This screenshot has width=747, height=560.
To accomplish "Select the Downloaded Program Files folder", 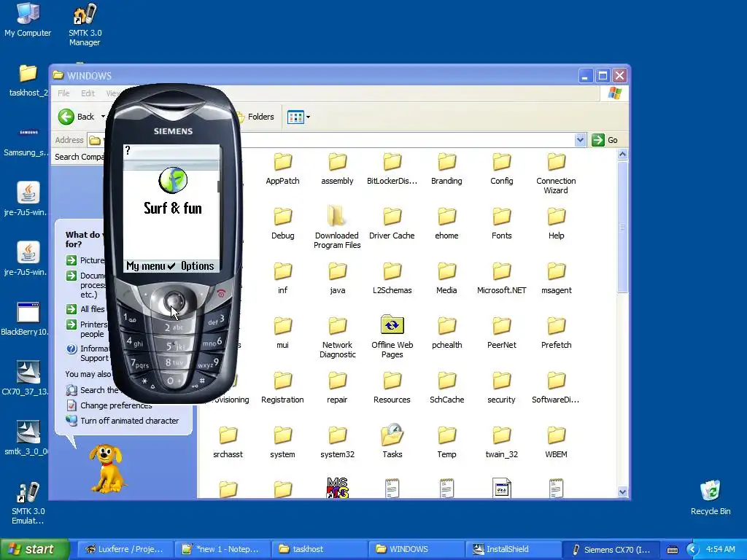I will click(x=337, y=227).
